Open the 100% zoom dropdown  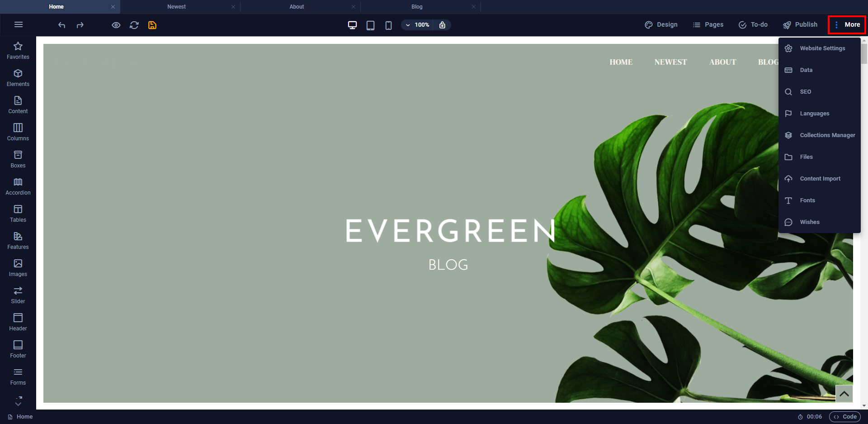(x=417, y=25)
